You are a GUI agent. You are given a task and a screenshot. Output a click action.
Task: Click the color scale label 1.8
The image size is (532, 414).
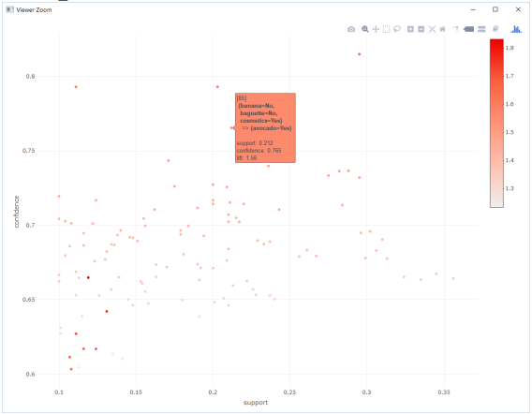510,48
